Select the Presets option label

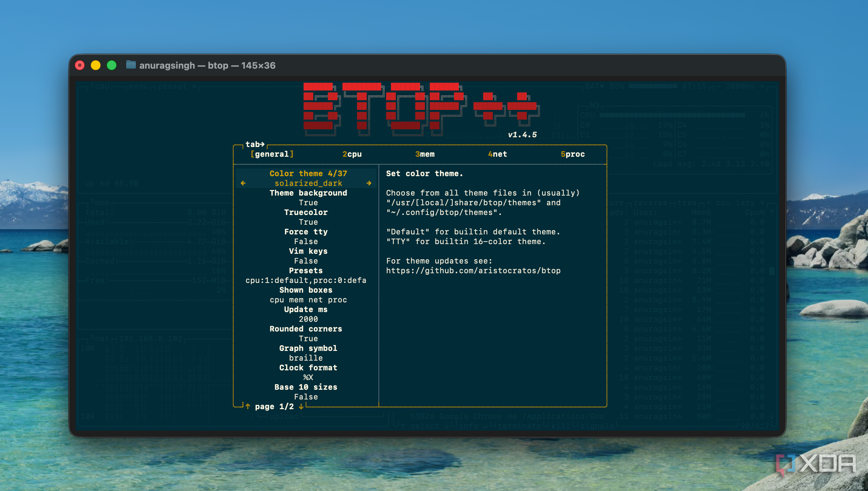[306, 270]
